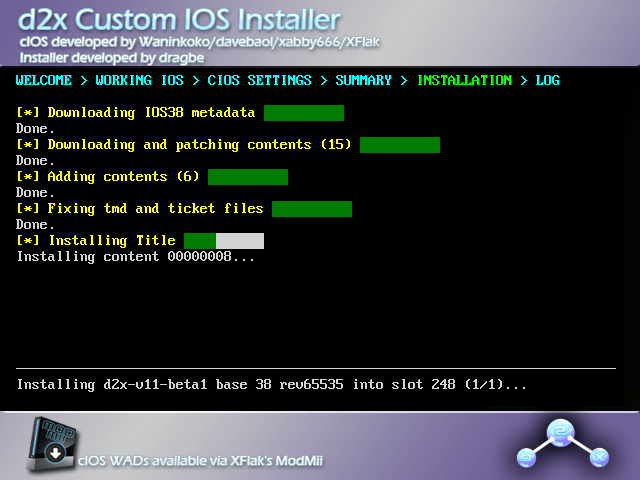
Task: Open the LOG breadcrumb step
Action: (x=547, y=80)
